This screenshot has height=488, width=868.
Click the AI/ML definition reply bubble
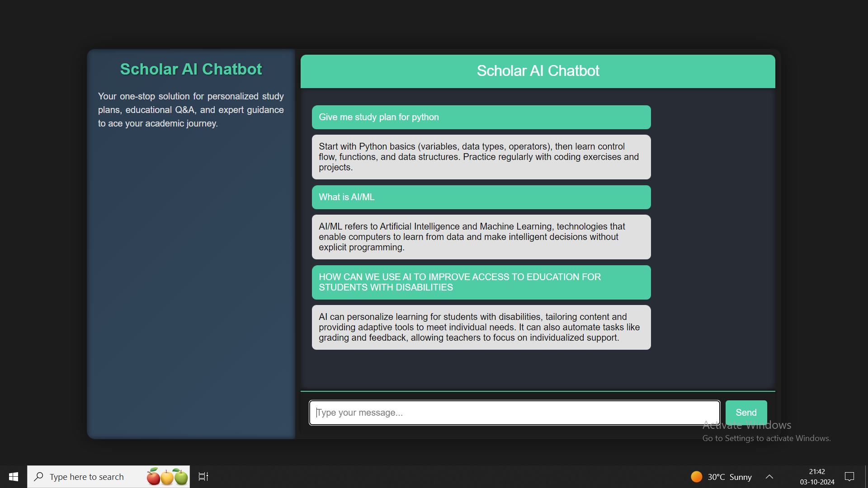tap(481, 237)
